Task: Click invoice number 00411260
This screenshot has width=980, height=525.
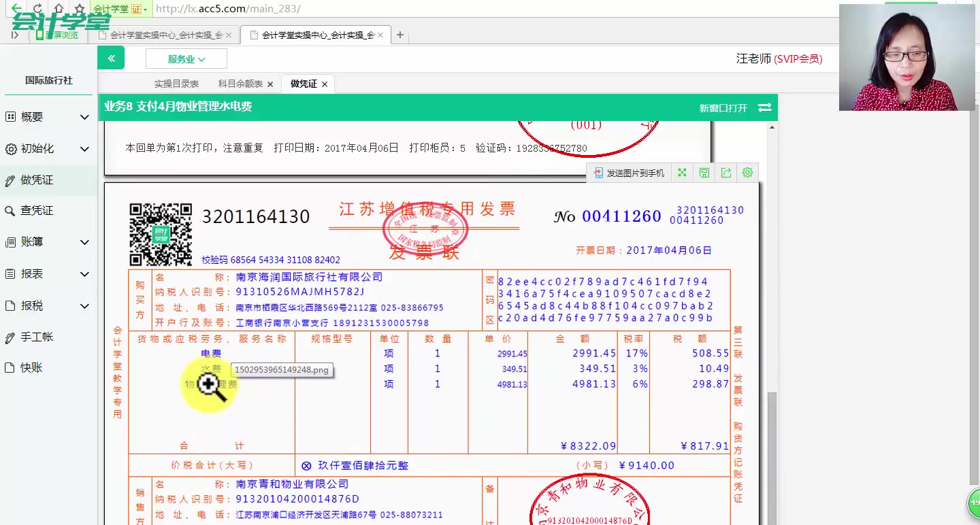Action: tap(622, 216)
